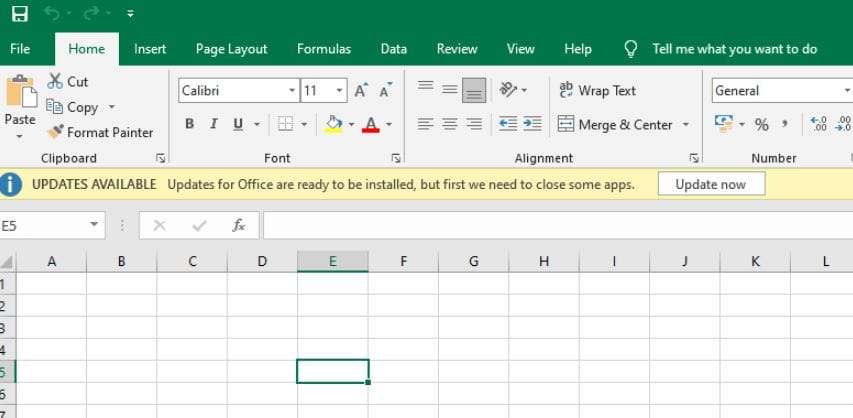
Task: Click the Save icon in title bar
Action: tap(19, 15)
